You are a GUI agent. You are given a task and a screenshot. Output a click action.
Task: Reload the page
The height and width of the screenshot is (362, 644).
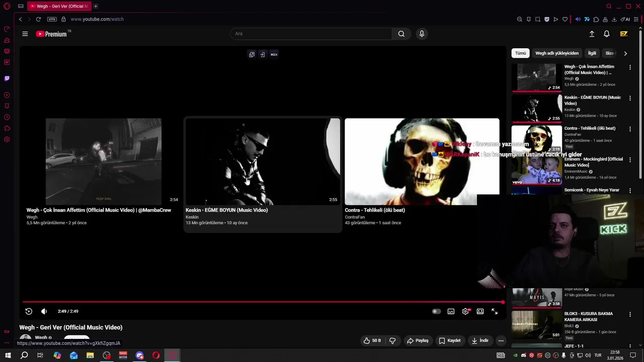38,19
